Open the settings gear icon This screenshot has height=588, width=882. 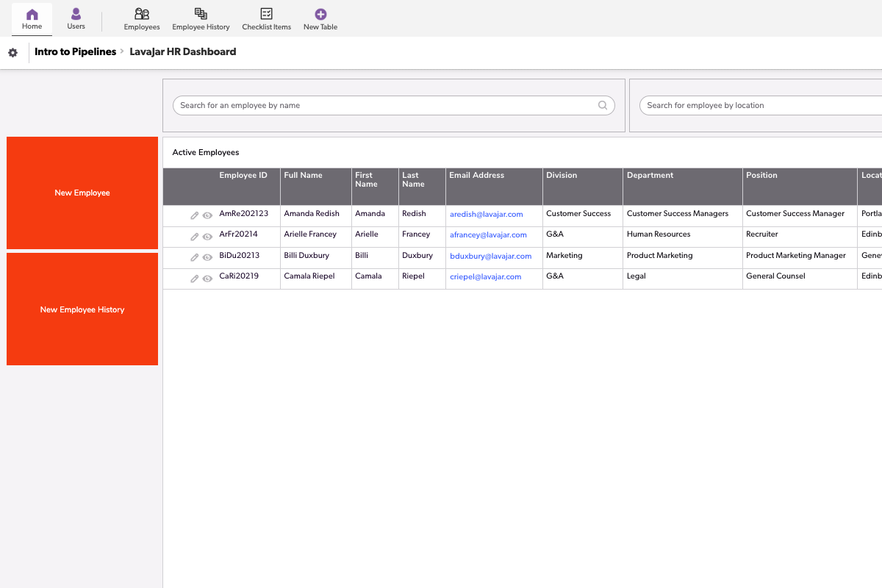coord(12,53)
